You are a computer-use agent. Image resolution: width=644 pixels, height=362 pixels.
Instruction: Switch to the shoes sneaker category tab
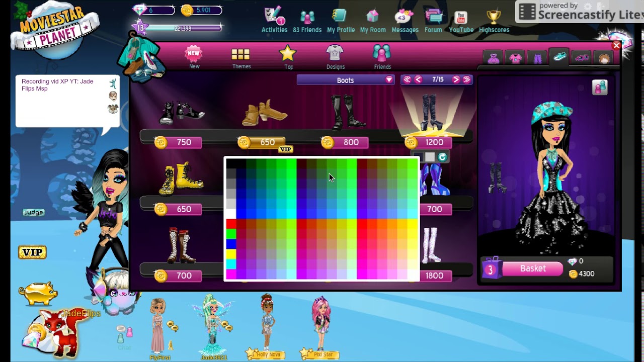coord(559,57)
